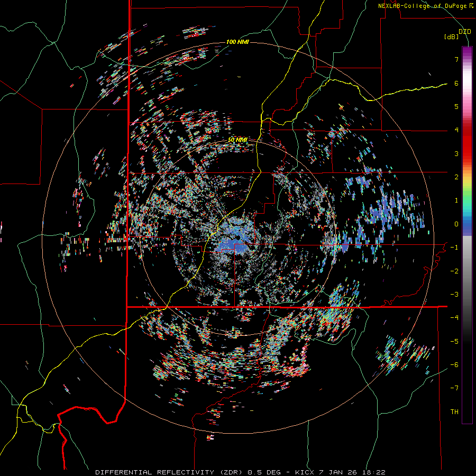Click the 5 value on the color scale
Viewport: 476px width, 476px height.
point(456,106)
